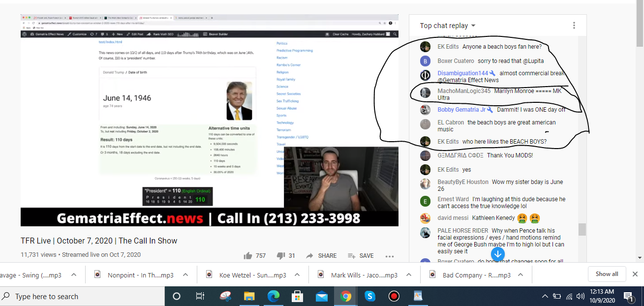
Task: Click MachoManLogic345's avatar
Action: tap(426, 92)
